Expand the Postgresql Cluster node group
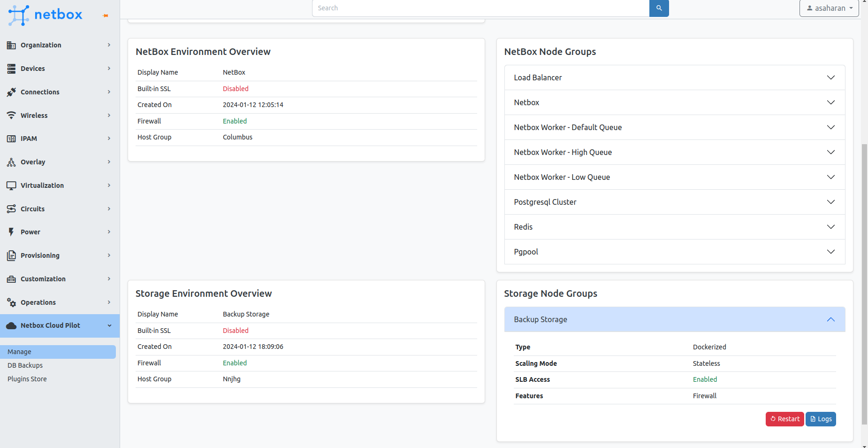 [x=675, y=202]
